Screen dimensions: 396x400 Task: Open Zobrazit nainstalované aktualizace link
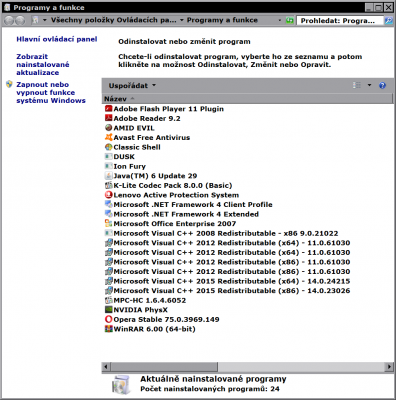tap(43, 64)
